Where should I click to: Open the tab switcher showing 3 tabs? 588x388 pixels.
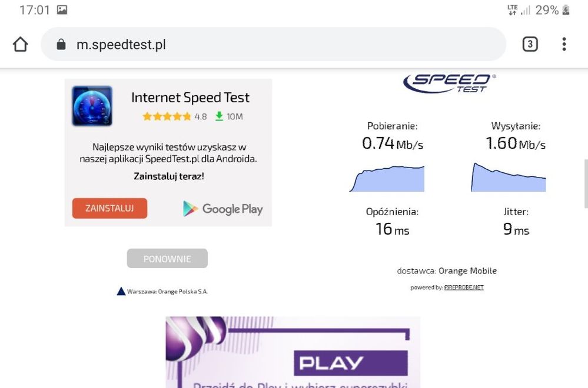(530, 44)
